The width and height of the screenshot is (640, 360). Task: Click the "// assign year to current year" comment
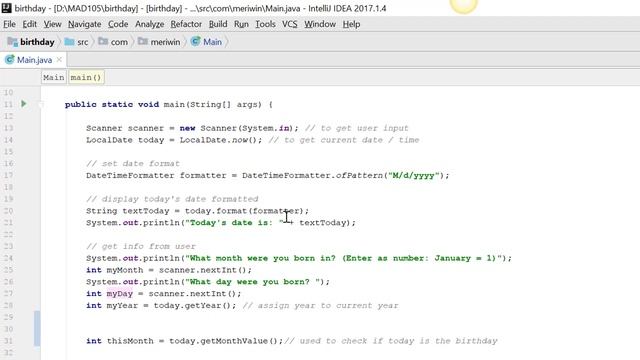(x=320, y=305)
